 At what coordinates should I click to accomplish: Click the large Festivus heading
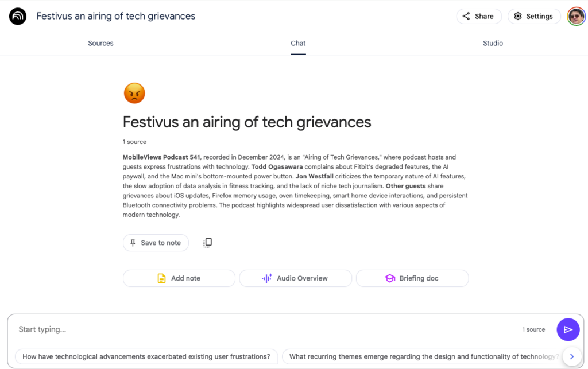pyautogui.click(x=247, y=122)
